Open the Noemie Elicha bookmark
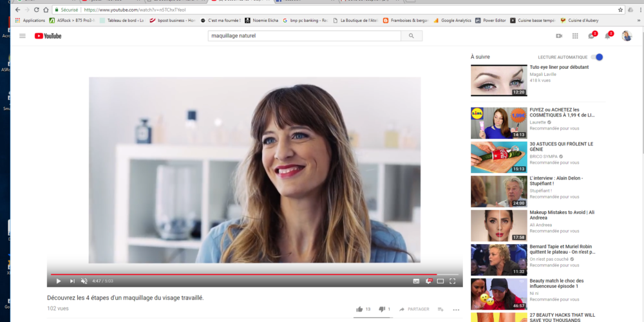644x322 pixels. coord(261,20)
